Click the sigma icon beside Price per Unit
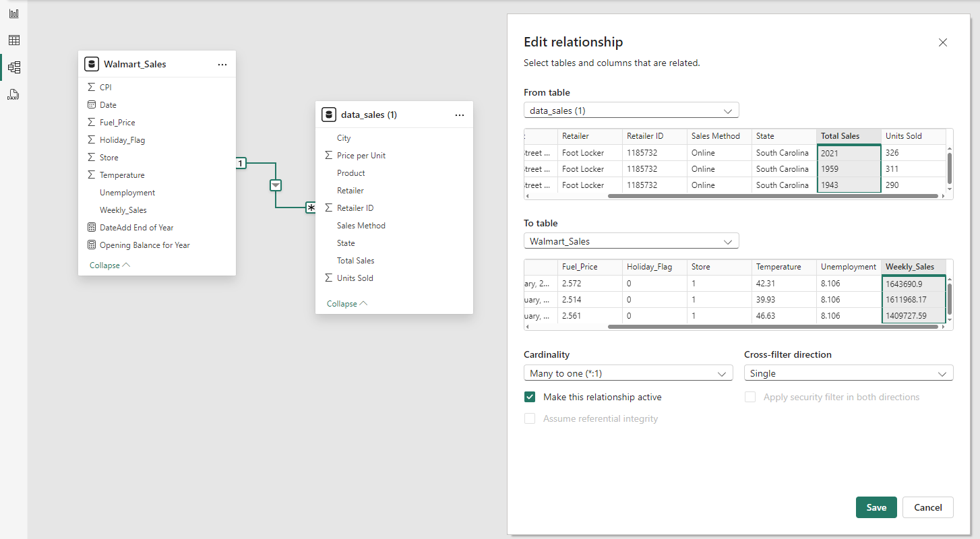The width and height of the screenshot is (980, 539). pyautogui.click(x=328, y=155)
